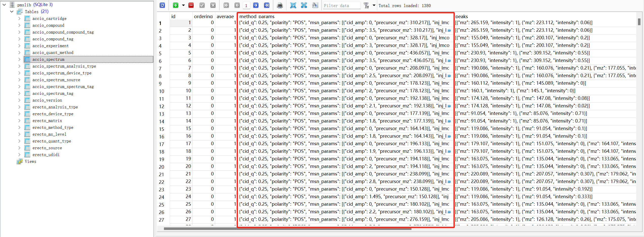Screen dimensions: 644x237
Task: Click the green insert row button
Action: 175,5
